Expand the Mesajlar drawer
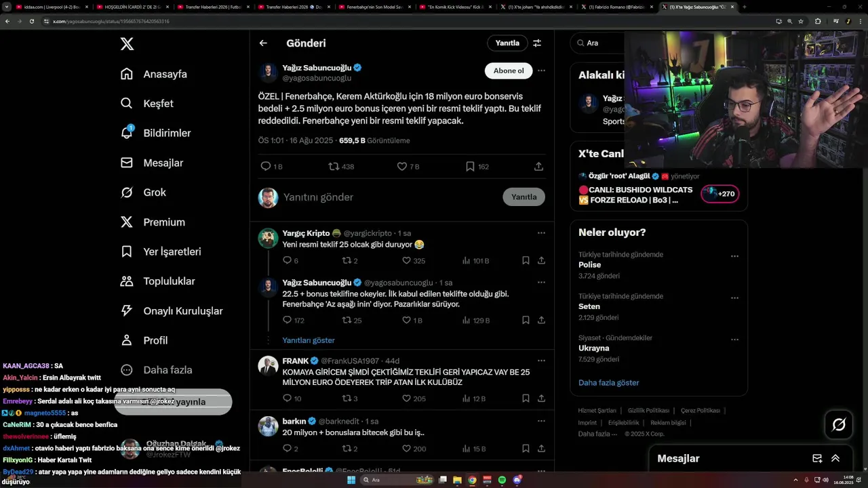The image size is (868, 488). click(x=835, y=459)
